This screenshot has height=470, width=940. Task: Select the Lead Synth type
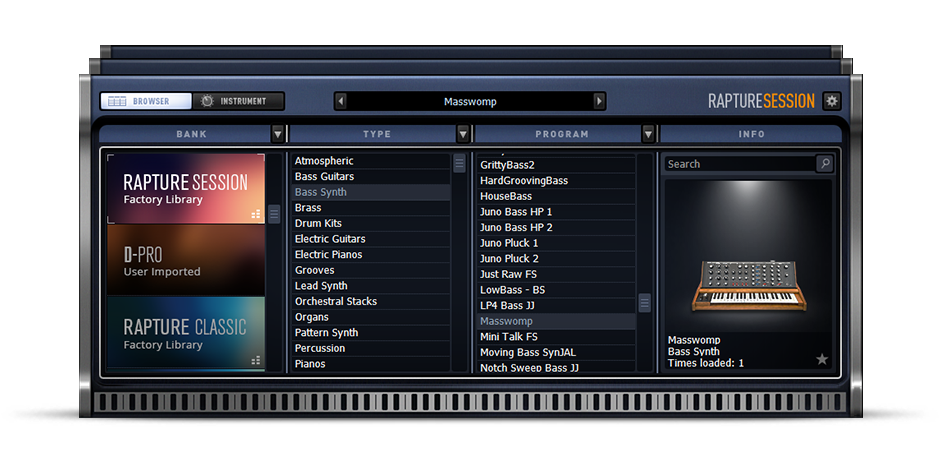370,285
